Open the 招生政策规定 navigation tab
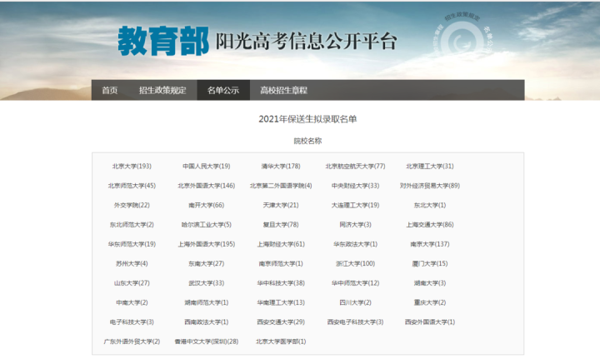This screenshot has height=364, width=600. point(162,90)
